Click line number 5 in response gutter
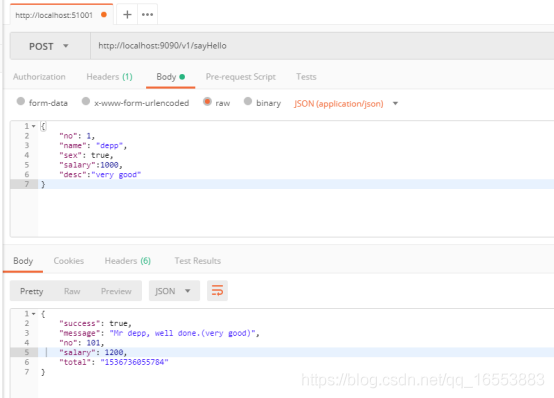 [x=27, y=352]
